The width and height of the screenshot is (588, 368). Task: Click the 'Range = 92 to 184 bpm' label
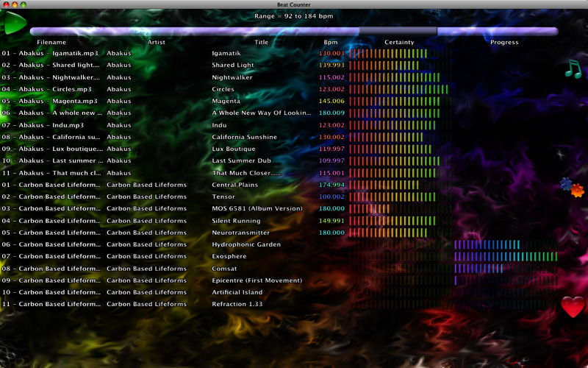click(293, 16)
